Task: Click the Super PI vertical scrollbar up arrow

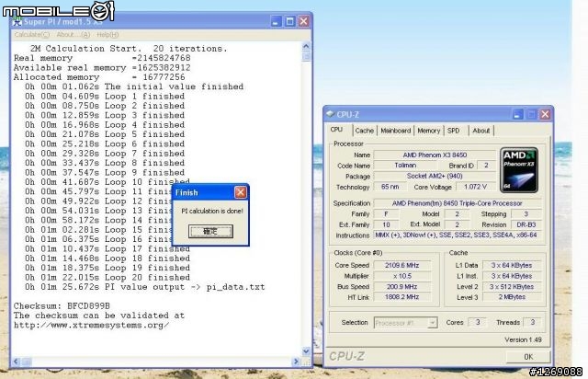Action: pyautogui.click(x=306, y=46)
